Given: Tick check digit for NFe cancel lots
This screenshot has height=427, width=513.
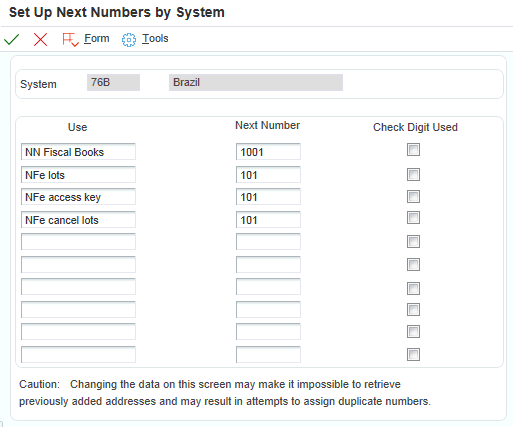Looking at the screenshot, I should [413, 218].
